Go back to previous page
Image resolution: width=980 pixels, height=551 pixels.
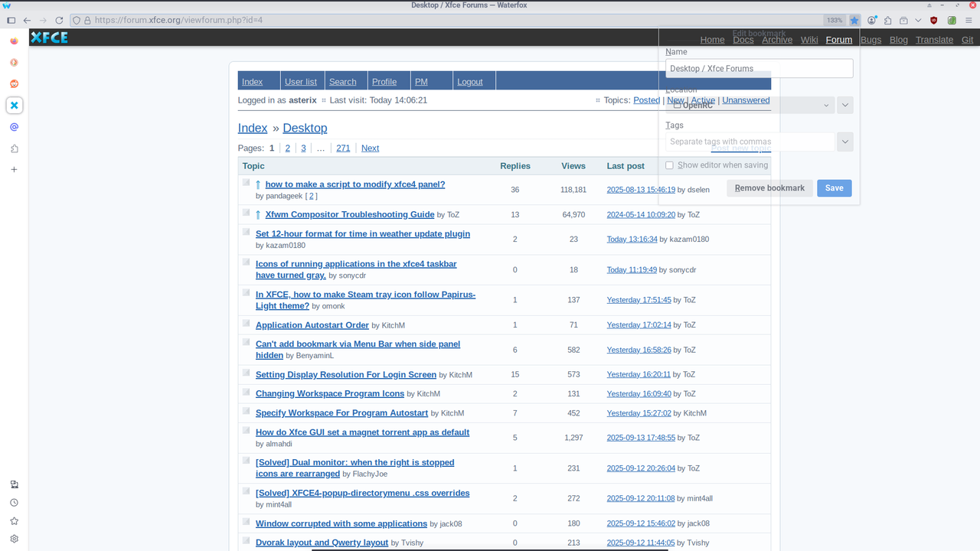pos(27,20)
